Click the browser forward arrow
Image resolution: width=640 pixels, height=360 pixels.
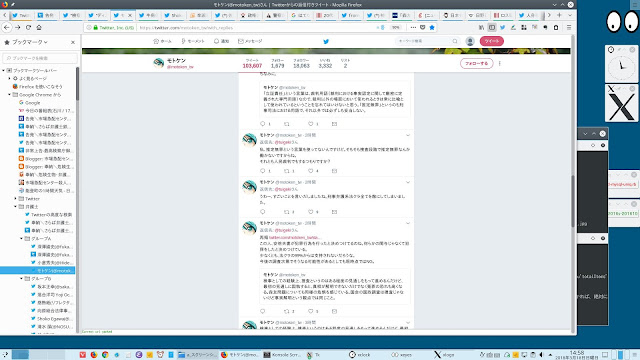tap(18, 27)
